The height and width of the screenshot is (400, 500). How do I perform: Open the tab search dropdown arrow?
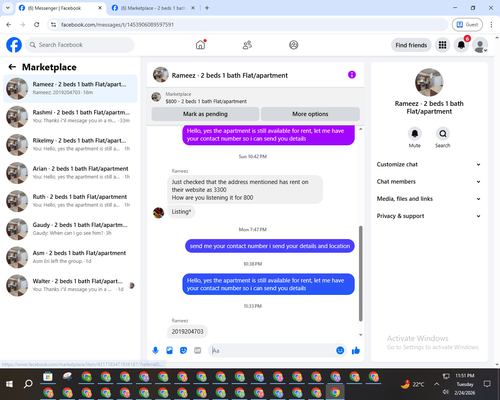8,8
